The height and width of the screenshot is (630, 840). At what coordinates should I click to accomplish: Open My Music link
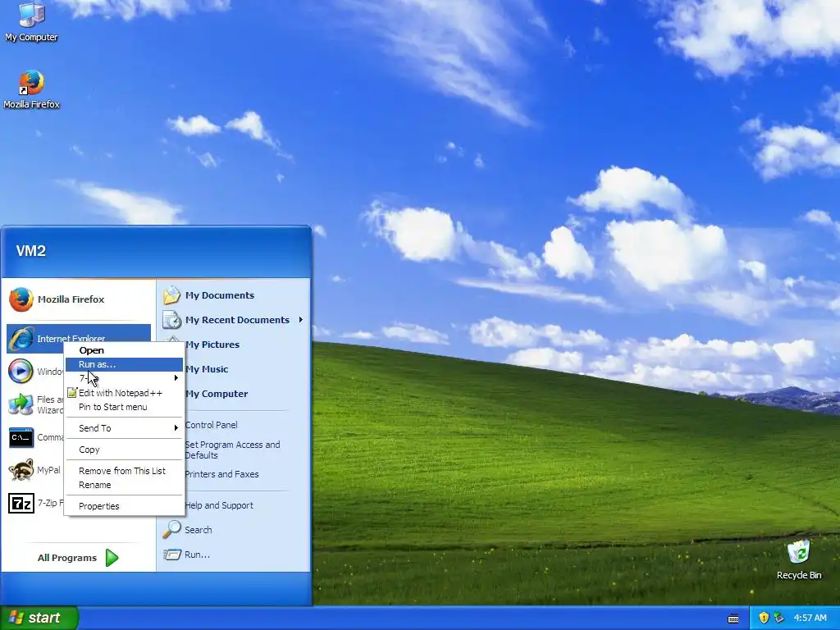point(207,369)
